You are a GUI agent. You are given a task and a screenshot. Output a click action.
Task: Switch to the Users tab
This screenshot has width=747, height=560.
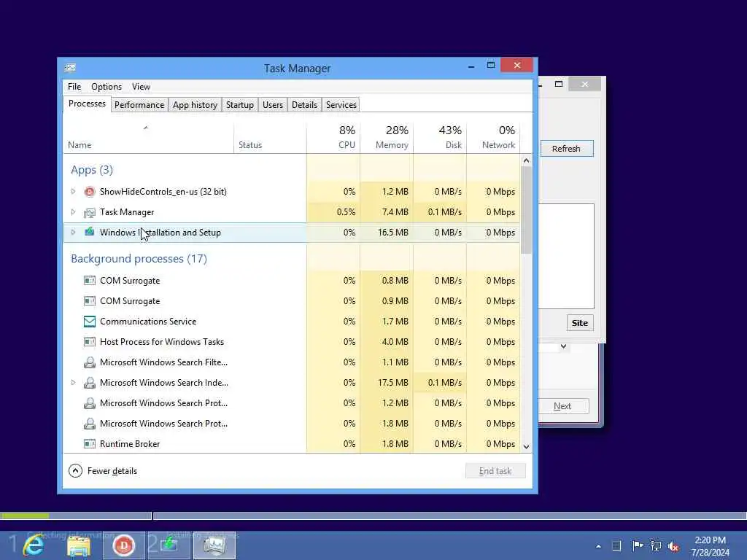click(273, 105)
